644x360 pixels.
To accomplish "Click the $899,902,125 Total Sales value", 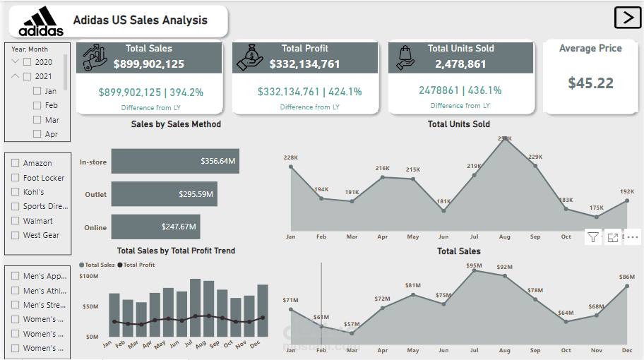I will click(149, 64).
